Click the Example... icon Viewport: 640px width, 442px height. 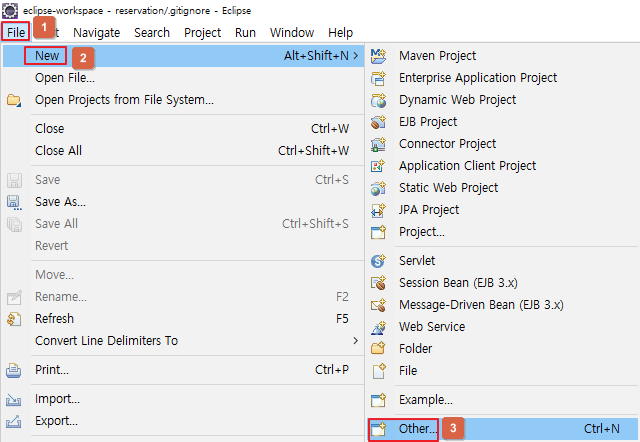pyautogui.click(x=378, y=400)
